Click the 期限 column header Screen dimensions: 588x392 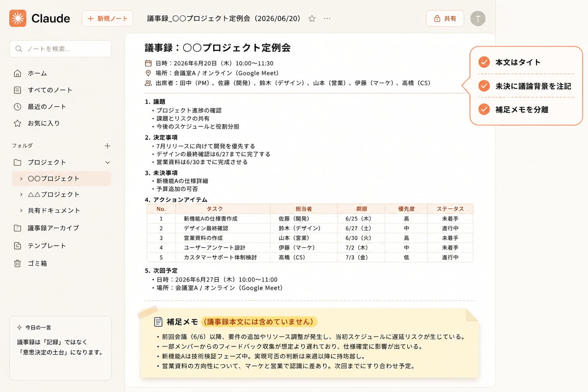click(x=361, y=209)
